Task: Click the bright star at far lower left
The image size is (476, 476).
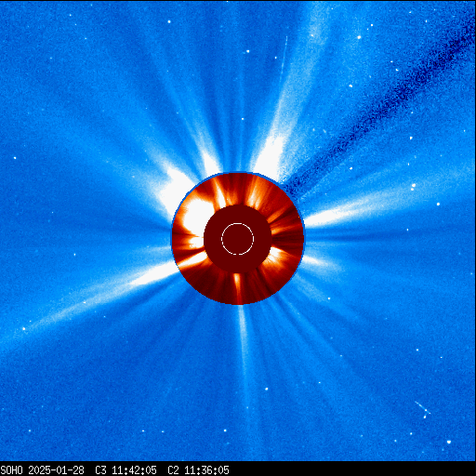Action: coord(24,328)
